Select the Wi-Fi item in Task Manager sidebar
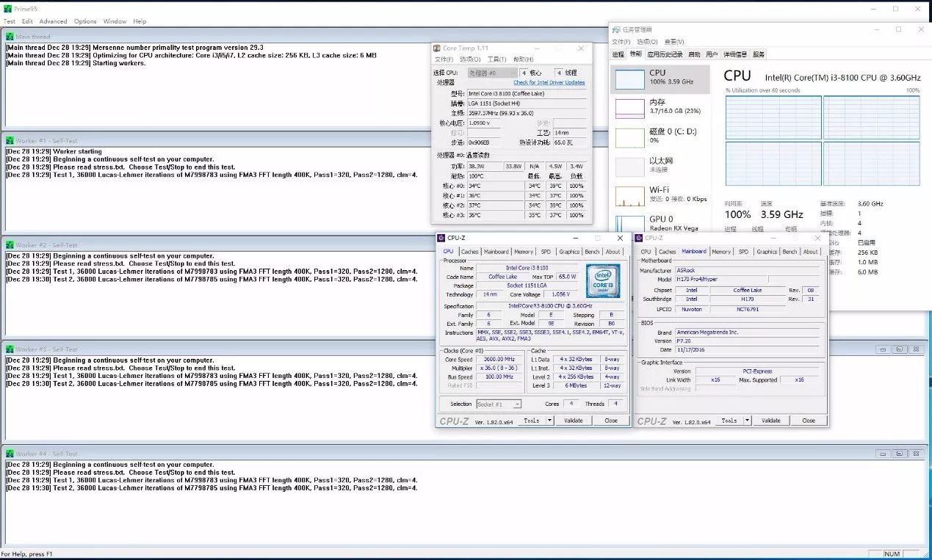Viewport: 932px width, 560px height. (x=629, y=195)
